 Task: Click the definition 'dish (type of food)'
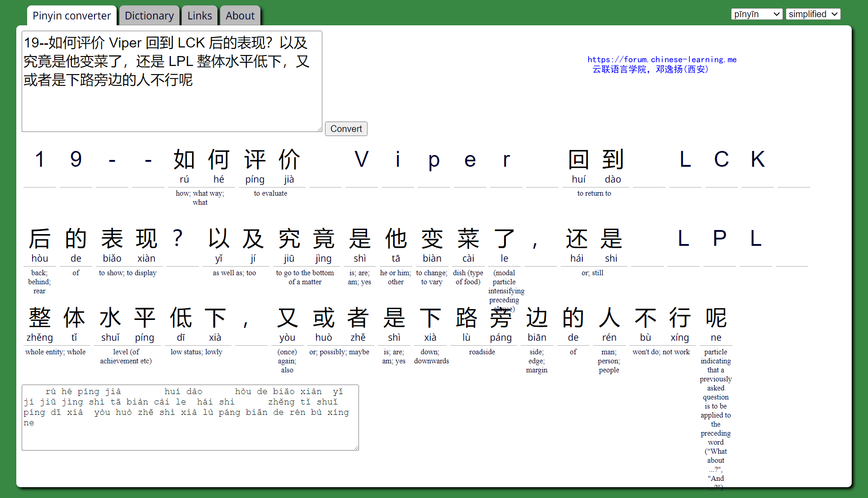[x=468, y=277]
